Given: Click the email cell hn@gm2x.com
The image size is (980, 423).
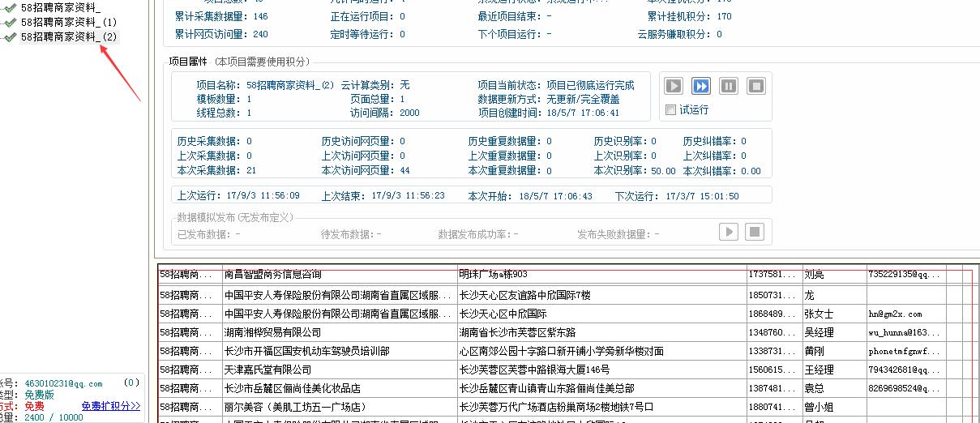Looking at the screenshot, I should (895, 314).
